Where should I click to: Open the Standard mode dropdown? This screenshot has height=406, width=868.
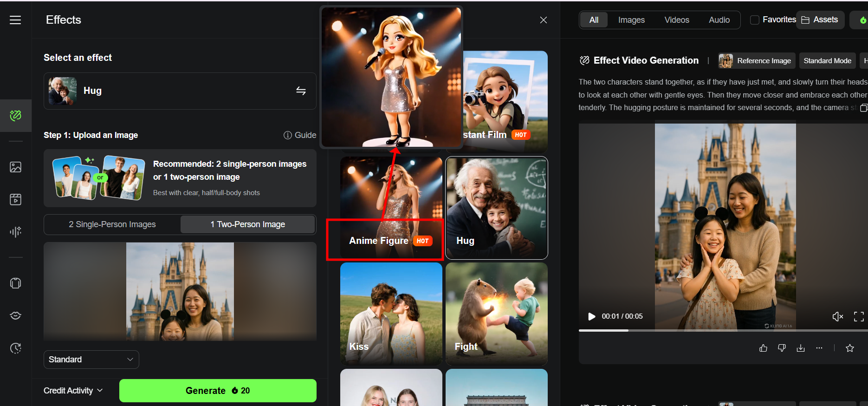tap(91, 360)
